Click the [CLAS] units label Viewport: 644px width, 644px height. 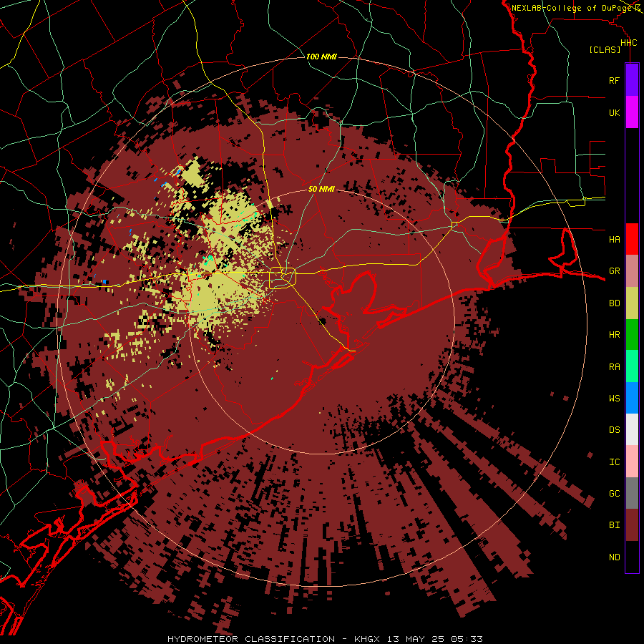tap(605, 49)
